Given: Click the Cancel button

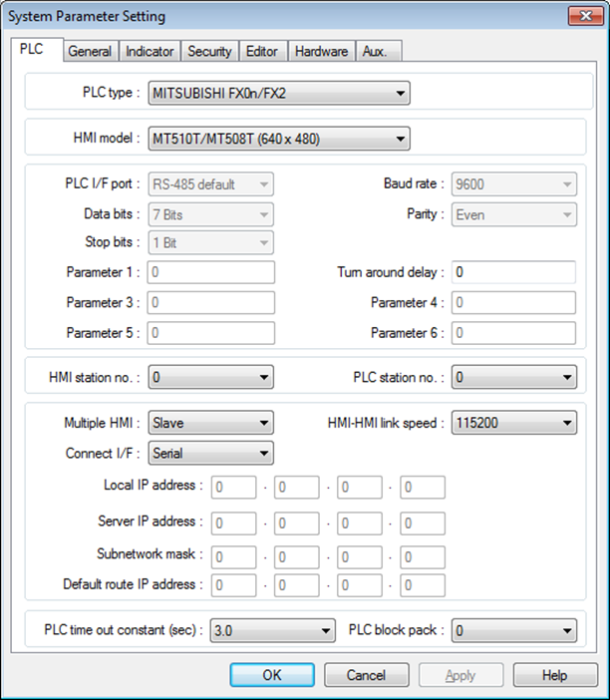Looking at the screenshot, I should coord(367,675).
